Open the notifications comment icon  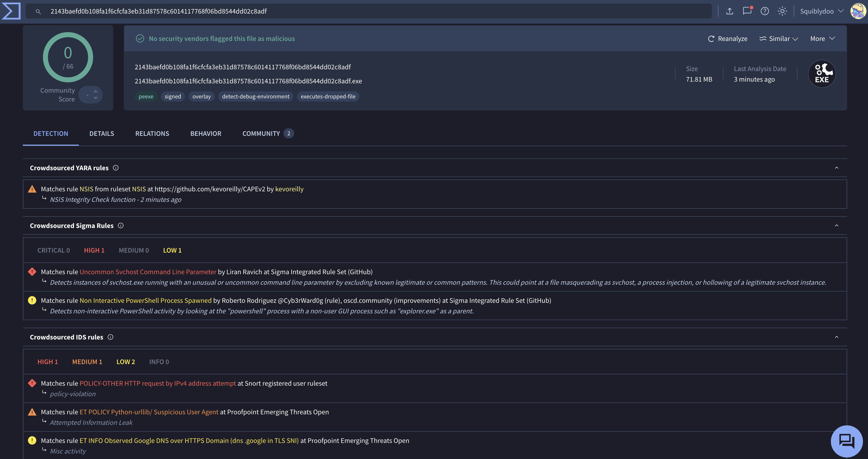pos(747,11)
